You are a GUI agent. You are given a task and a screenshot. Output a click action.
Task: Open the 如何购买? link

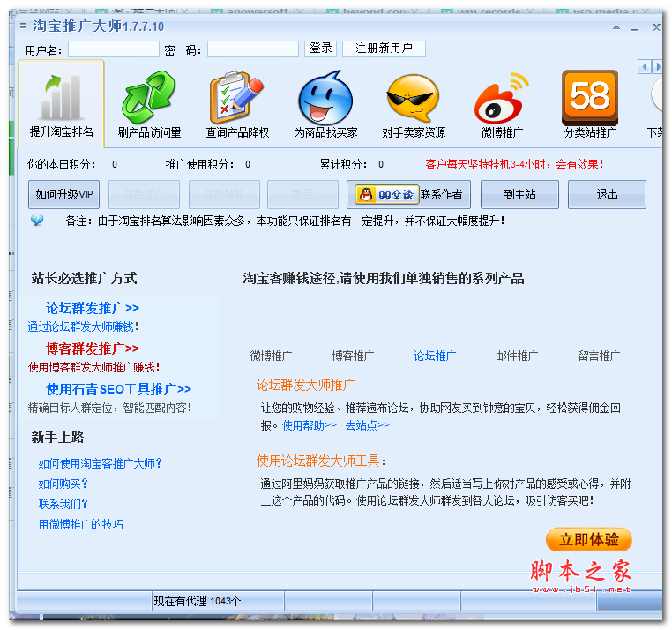[63, 484]
